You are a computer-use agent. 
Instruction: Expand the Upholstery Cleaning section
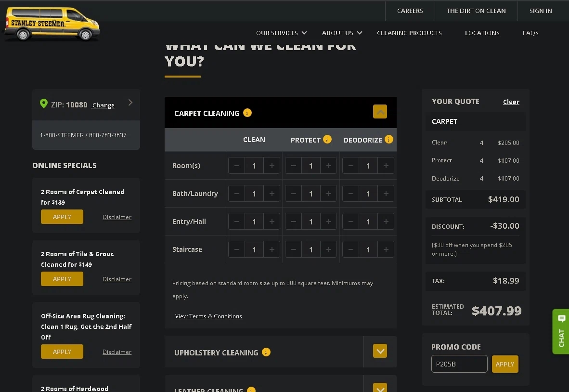380,351
